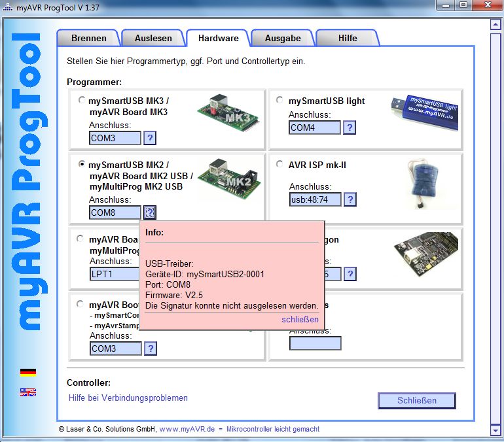Click the question mark button next to bootloader COM3
This screenshot has width=504, height=442.
[x=151, y=348]
